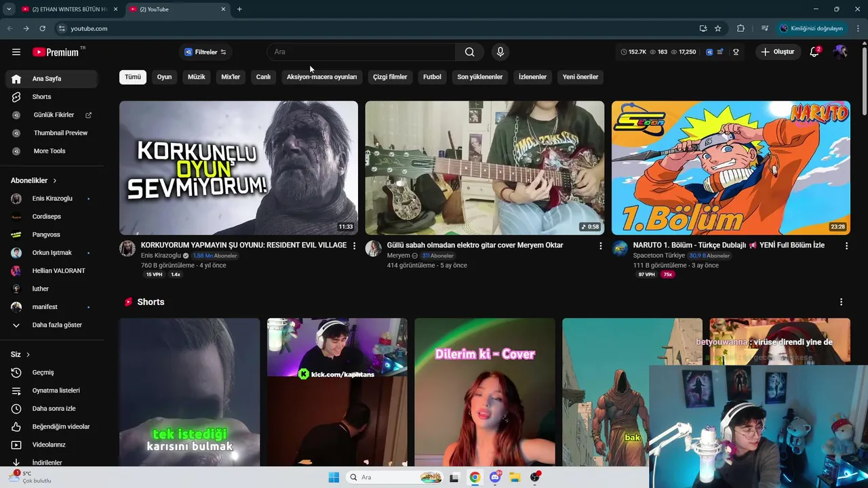Open Chrome from the taskbar
This screenshot has width=868, height=488.
(x=475, y=477)
